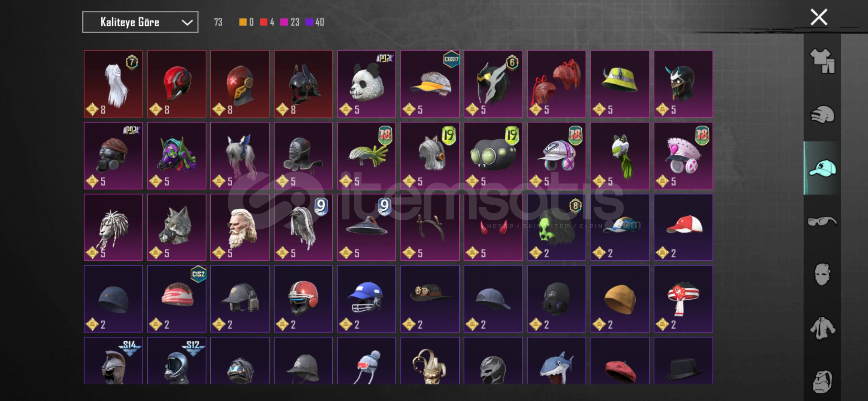Click the dropdown chevron arrow
Image resolution: width=868 pixels, height=401 pixels.
coord(187,23)
